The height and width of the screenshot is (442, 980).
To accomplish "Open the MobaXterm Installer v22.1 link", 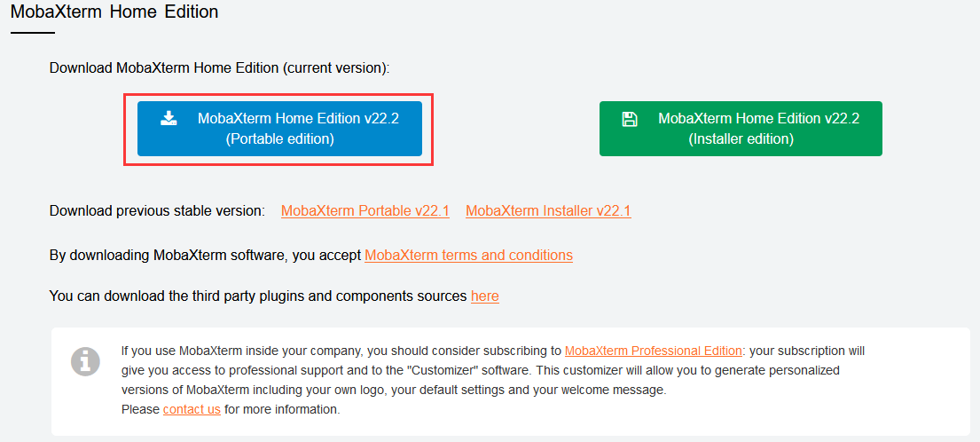I will pos(548,211).
